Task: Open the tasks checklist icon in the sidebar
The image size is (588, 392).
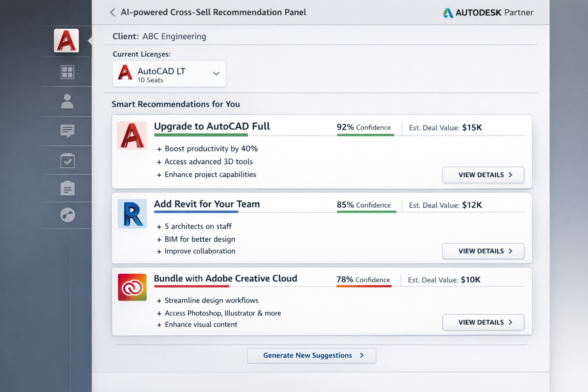Action: point(67,160)
